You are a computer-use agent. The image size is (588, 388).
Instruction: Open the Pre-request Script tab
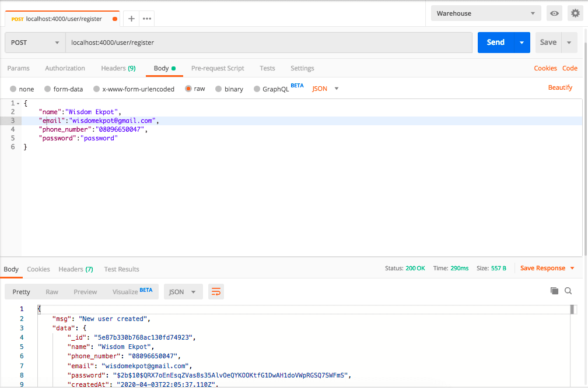pyautogui.click(x=218, y=68)
